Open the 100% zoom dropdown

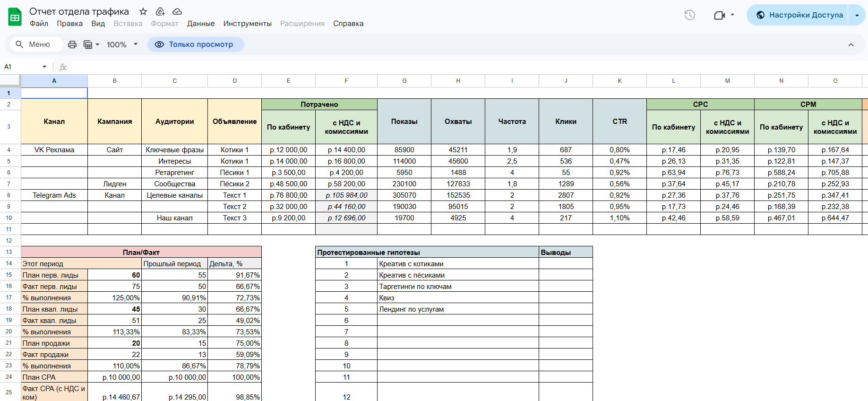[122, 44]
